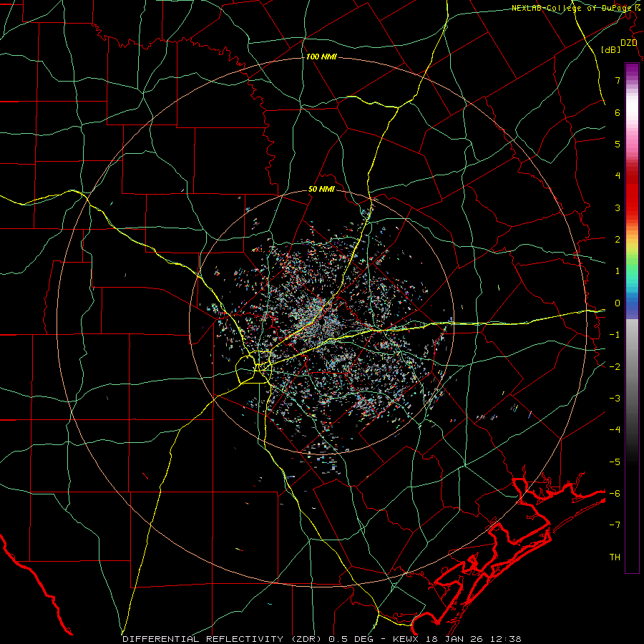Image resolution: width=644 pixels, height=644 pixels.
Task: Click the "7" value on the dB scale
Action: pos(618,80)
